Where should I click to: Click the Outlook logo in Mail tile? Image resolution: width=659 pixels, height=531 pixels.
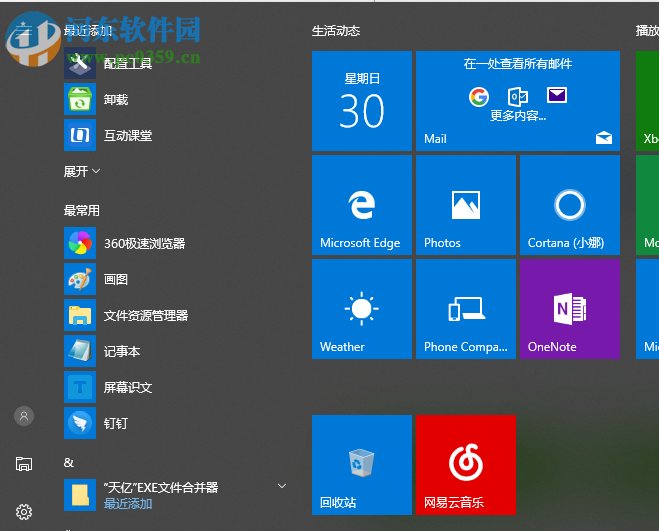[x=518, y=97]
